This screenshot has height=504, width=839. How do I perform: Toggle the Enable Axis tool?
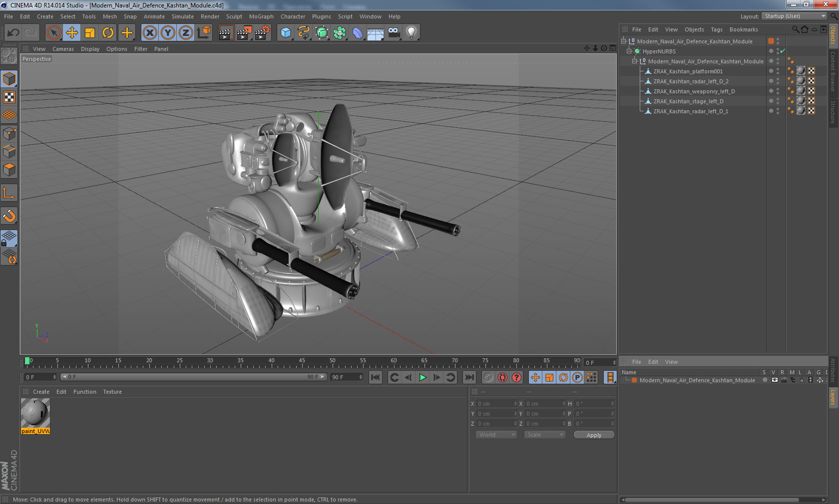tap(9, 193)
